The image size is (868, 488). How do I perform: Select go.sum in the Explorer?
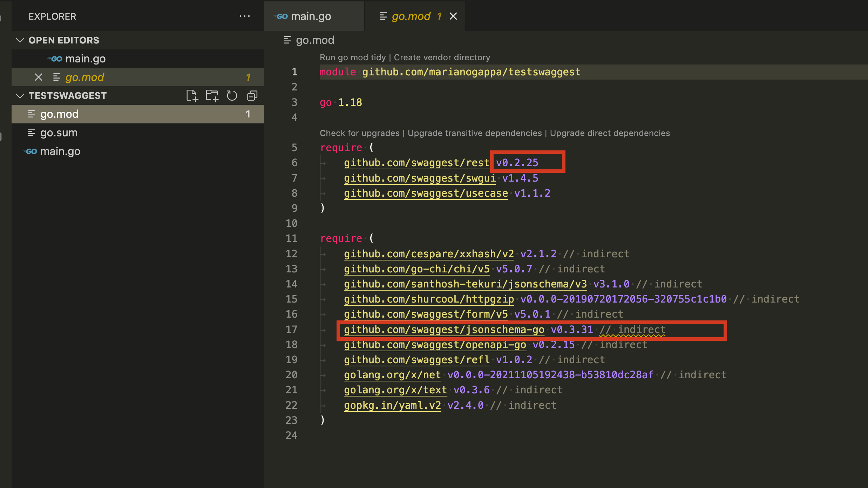[x=59, y=133]
